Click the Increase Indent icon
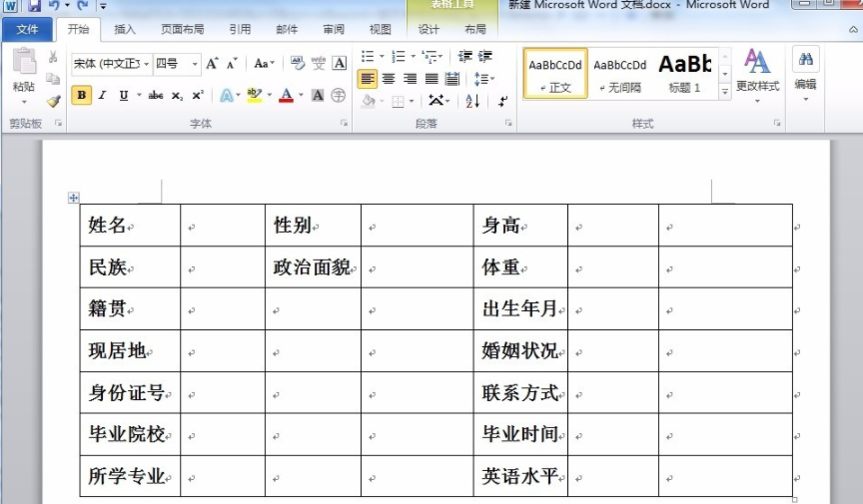This screenshot has height=504, width=863. coord(484,56)
